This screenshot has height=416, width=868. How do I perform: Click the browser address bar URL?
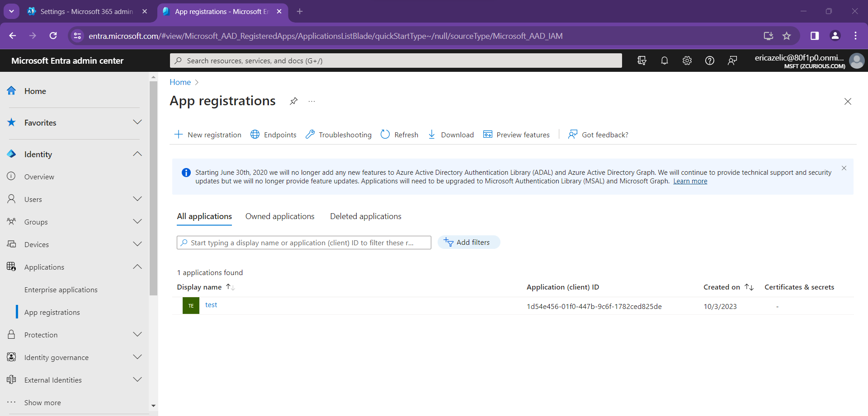point(325,36)
